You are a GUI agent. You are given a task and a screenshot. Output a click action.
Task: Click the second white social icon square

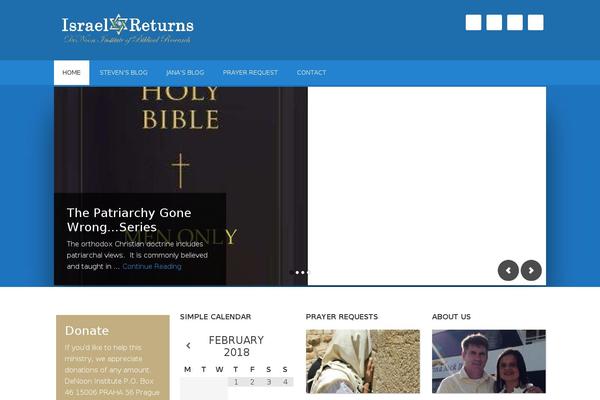(494, 22)
